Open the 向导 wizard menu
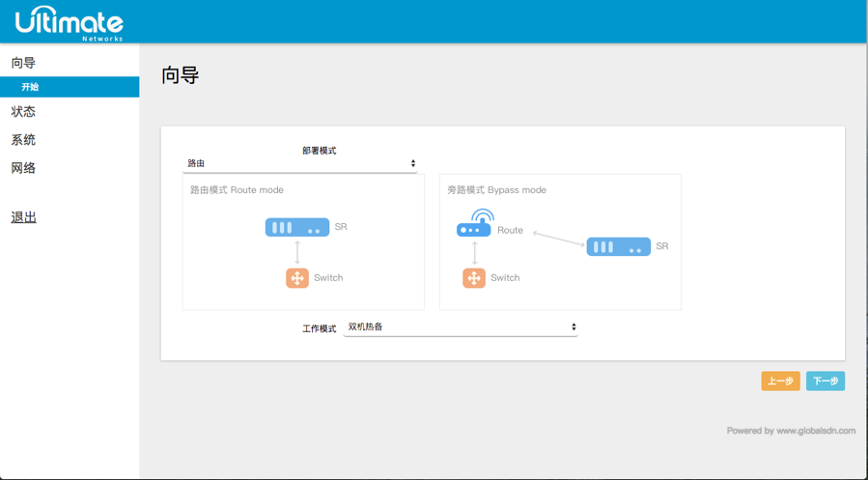This screenshot has width=868, height=480. pyautogui.click(x=24, y=63)
